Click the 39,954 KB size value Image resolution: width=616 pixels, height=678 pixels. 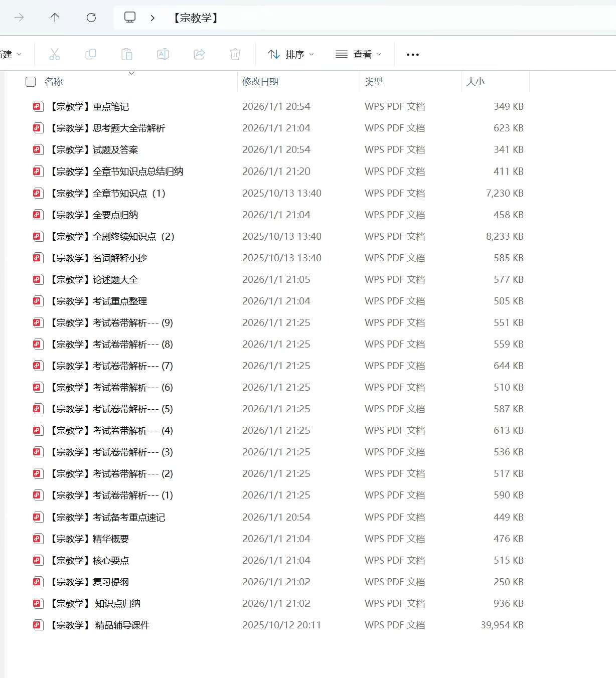[502, 625]
